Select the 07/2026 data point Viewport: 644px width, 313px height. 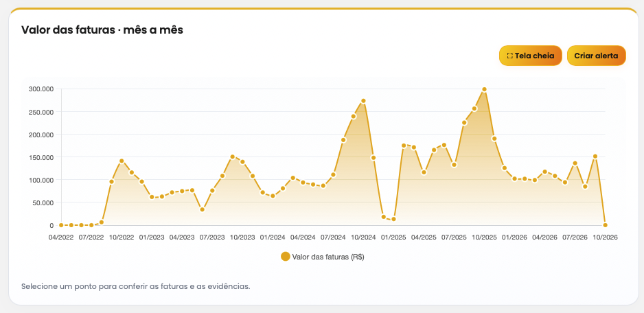575,163
